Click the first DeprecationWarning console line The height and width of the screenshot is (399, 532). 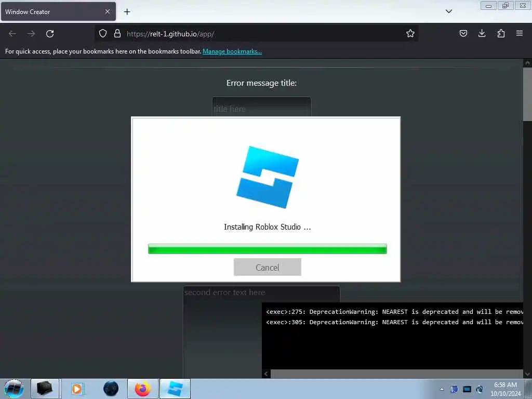pyautogui.click(x=394, y=312)
